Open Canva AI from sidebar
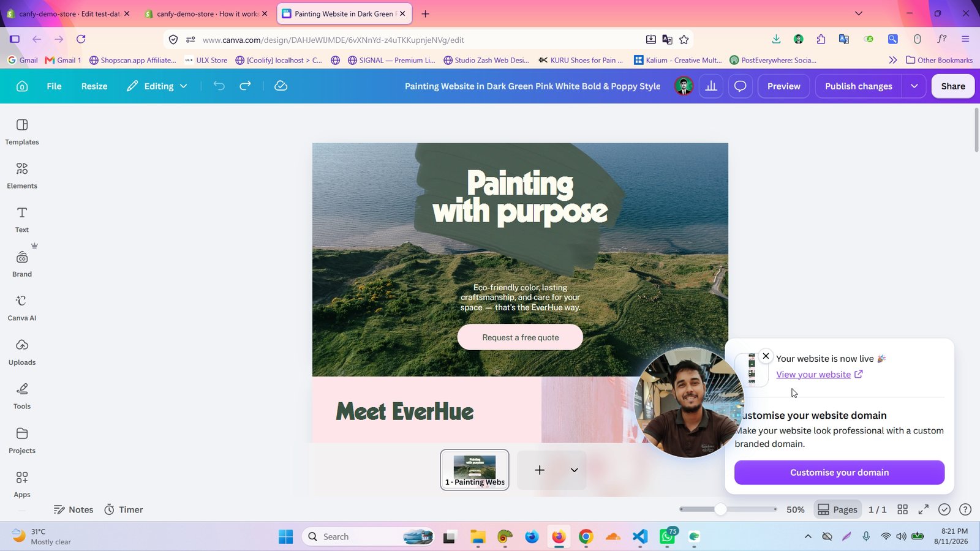 point(22,308)
